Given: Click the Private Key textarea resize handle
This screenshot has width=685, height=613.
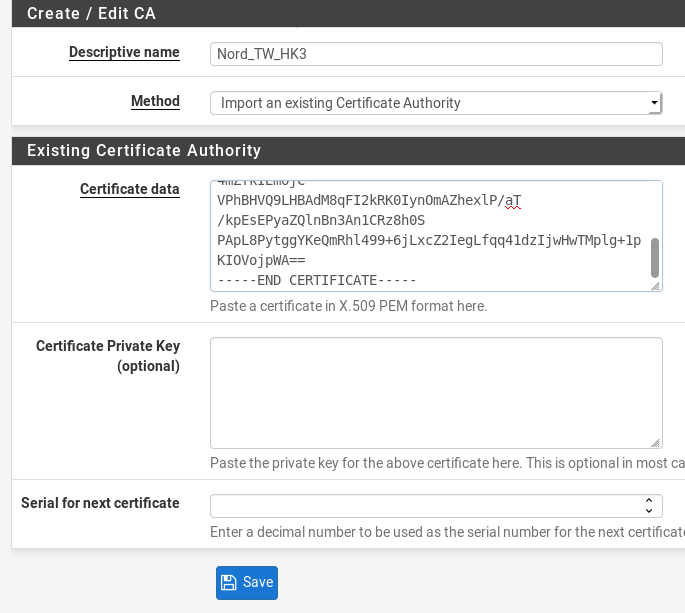Looking at the screenshot, I should (x=655, y=443).
